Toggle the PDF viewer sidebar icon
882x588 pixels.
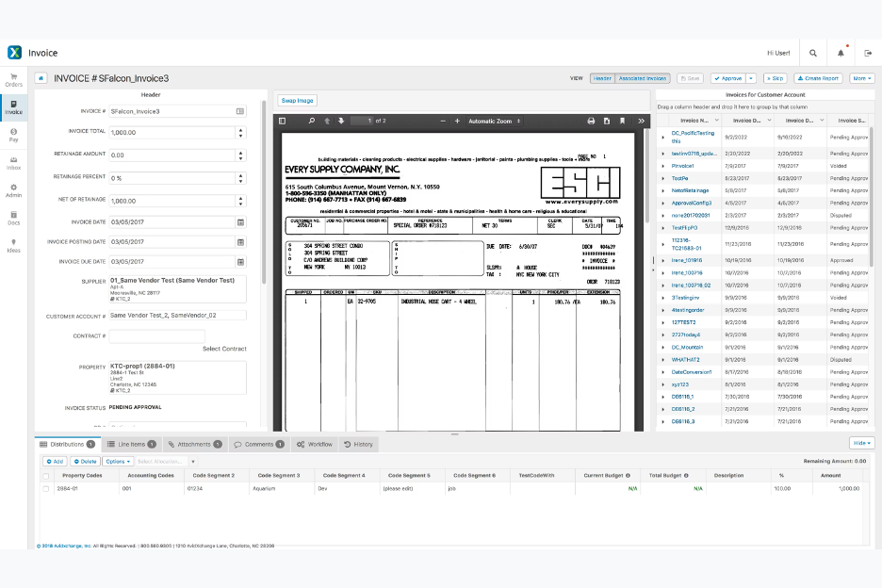point(283,121)
